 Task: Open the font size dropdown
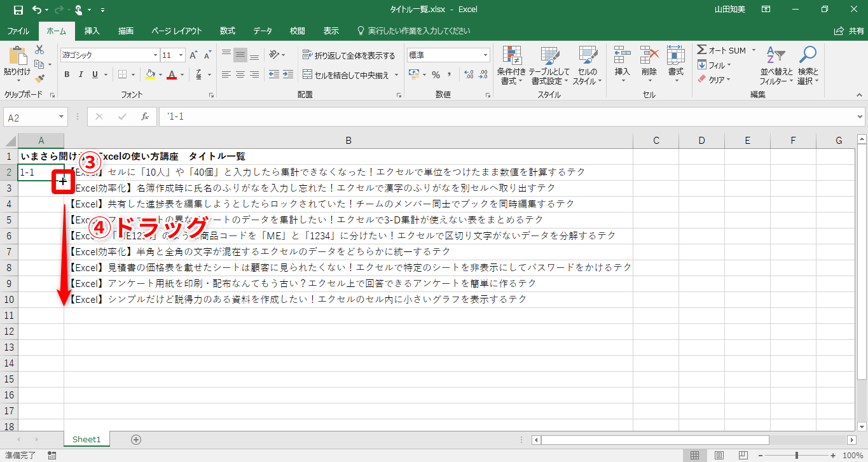pos(181,55)
